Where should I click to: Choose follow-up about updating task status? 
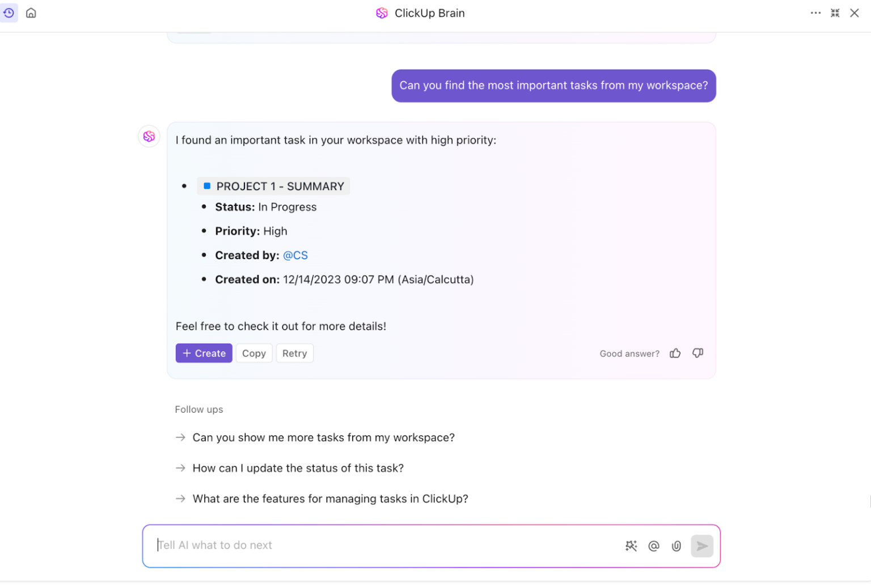pos(298,468)
